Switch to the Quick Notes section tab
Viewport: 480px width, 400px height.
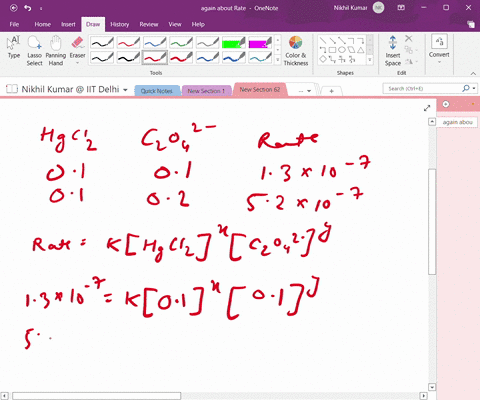point(157,91)
